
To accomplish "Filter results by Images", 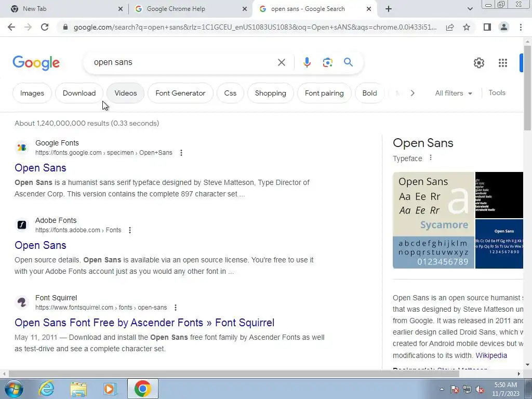I will pos(32,93).
